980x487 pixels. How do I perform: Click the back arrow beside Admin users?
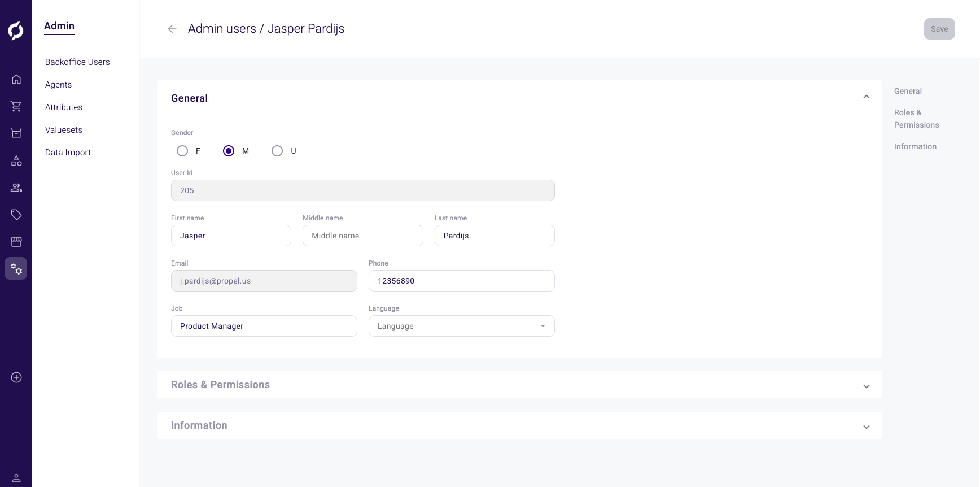[x=172, y=29]
